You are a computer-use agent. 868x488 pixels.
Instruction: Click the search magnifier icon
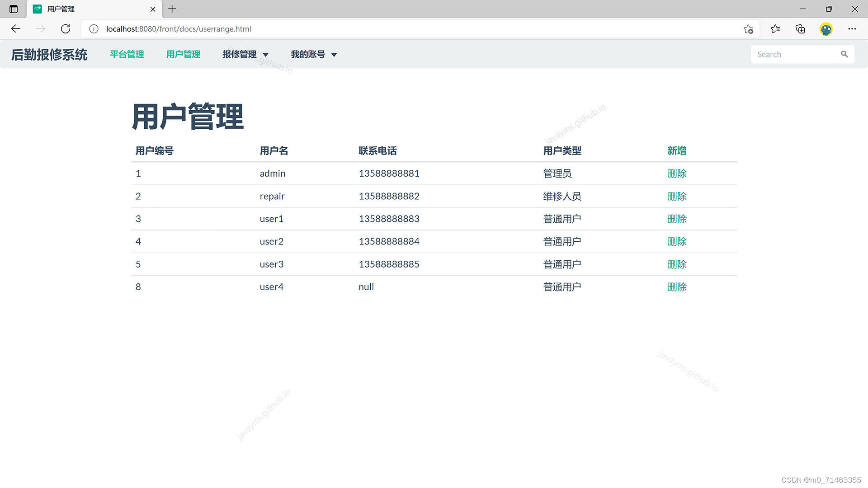pyautogui.click(x=844, y=54)
